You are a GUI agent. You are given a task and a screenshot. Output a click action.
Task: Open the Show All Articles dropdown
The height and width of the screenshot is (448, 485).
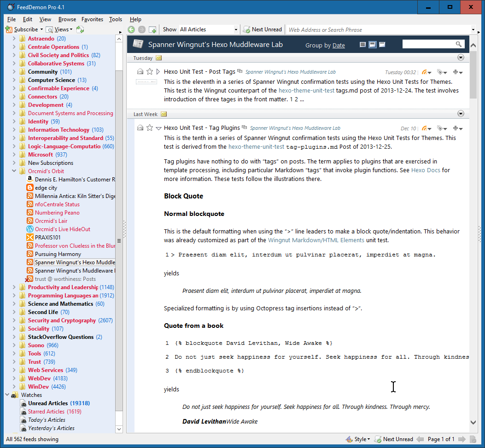pyautogui.click(x=209, y=29)
